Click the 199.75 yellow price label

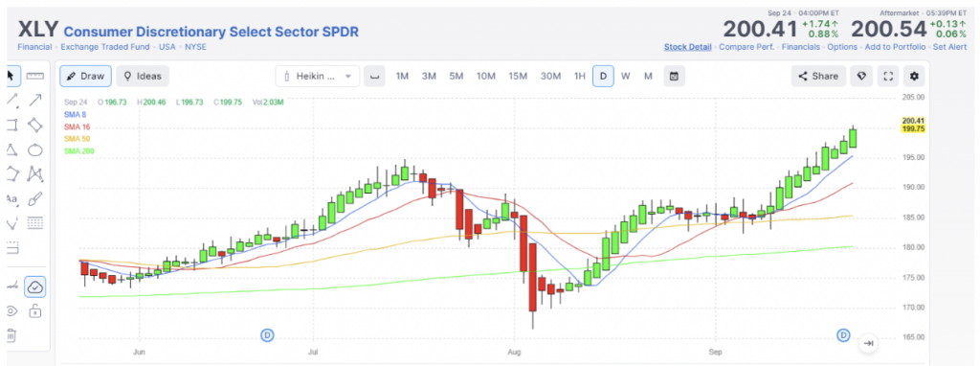pos(913,129)
